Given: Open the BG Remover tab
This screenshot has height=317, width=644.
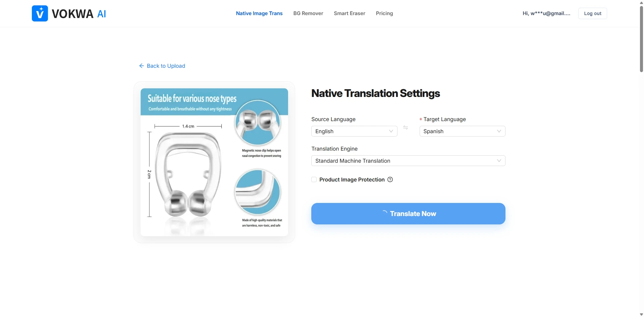Looking at the screenshot, I should [308, 13].
